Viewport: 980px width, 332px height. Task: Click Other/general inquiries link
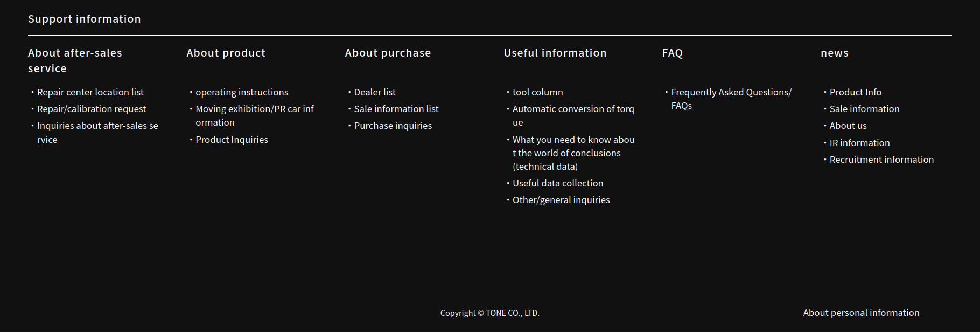tap(561, 200)
